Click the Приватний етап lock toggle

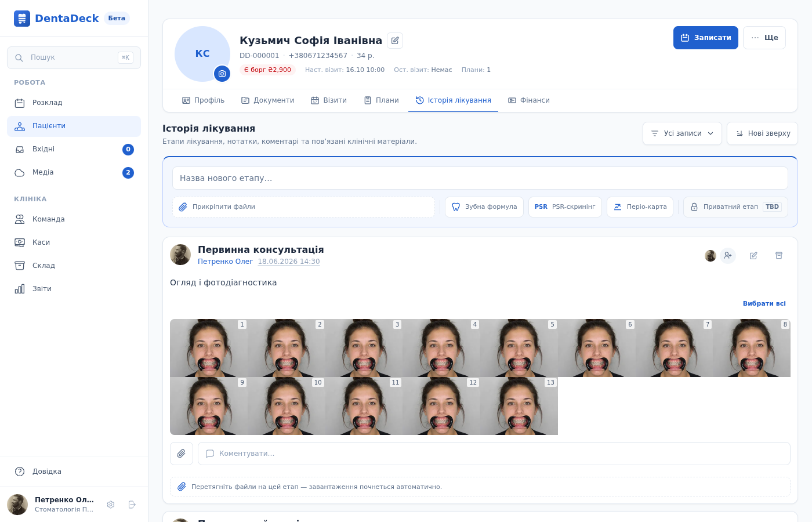[x=735, y=207]
